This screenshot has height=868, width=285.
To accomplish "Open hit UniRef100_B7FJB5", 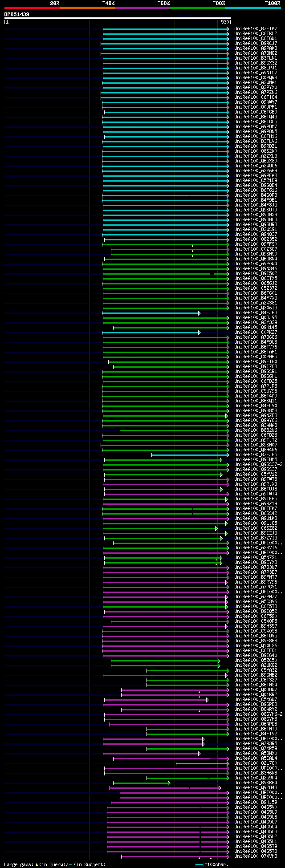I will pyautogui.click(x=256, y=454).
